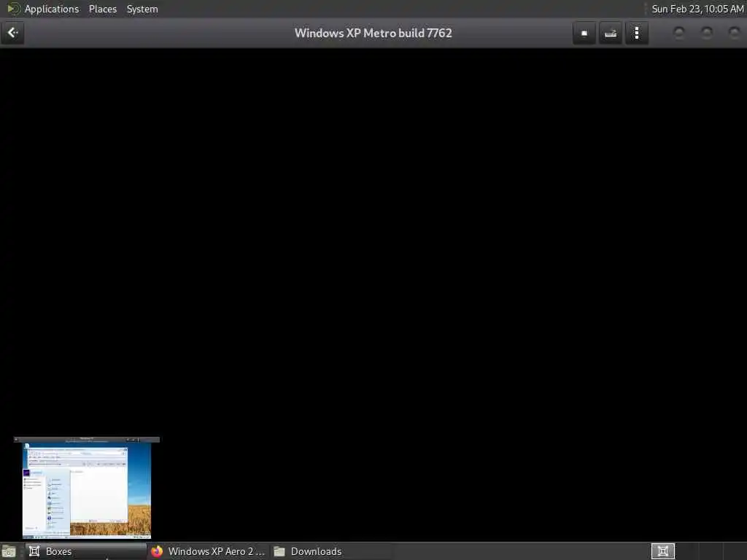The width and height of the screenshot is (747, 560).
Task: Click the clock showing Sun Feb 23
Action: (x=697, y=9)
